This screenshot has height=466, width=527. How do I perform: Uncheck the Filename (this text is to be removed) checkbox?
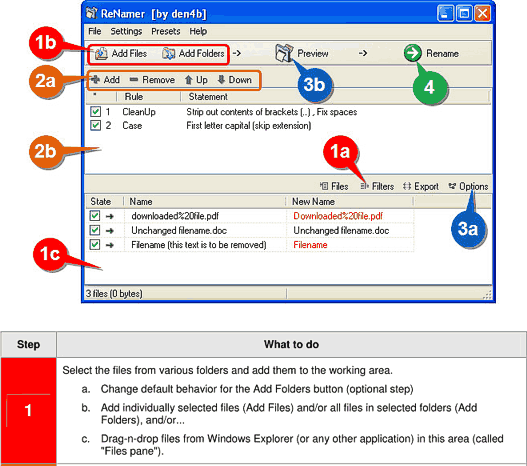[x=95, y=245]
